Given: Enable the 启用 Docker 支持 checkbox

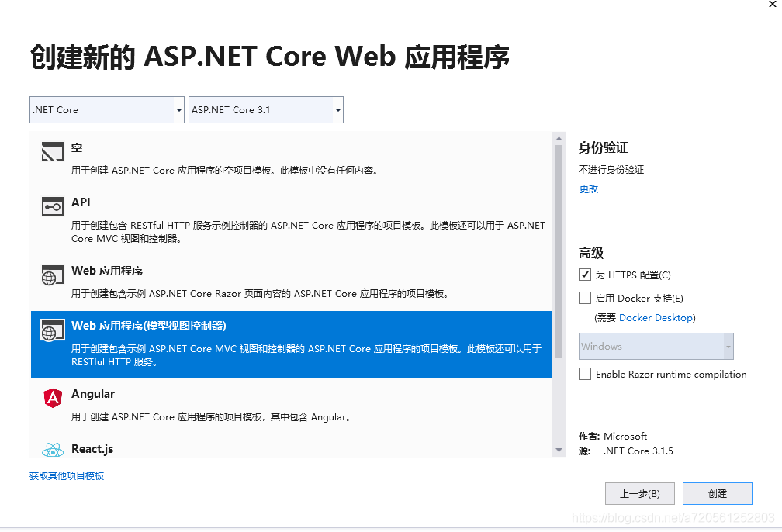Looking at the screenshot, I should pos(584,298).
